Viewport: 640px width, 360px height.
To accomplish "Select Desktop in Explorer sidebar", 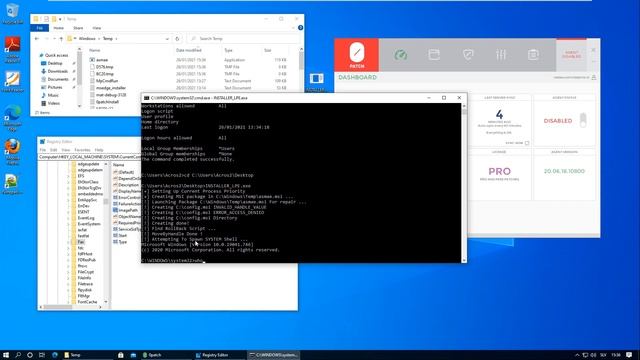I will tap(55, 63).
